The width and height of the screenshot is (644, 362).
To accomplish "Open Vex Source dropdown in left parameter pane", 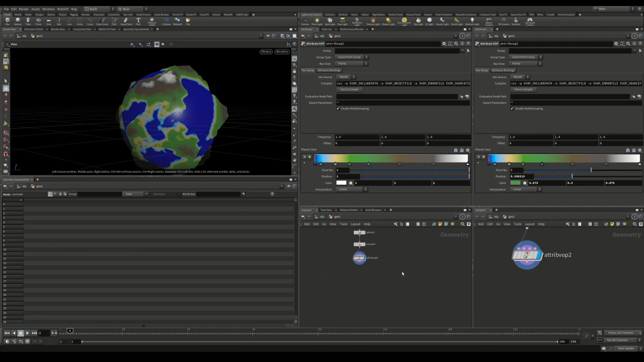I will 346,77.
